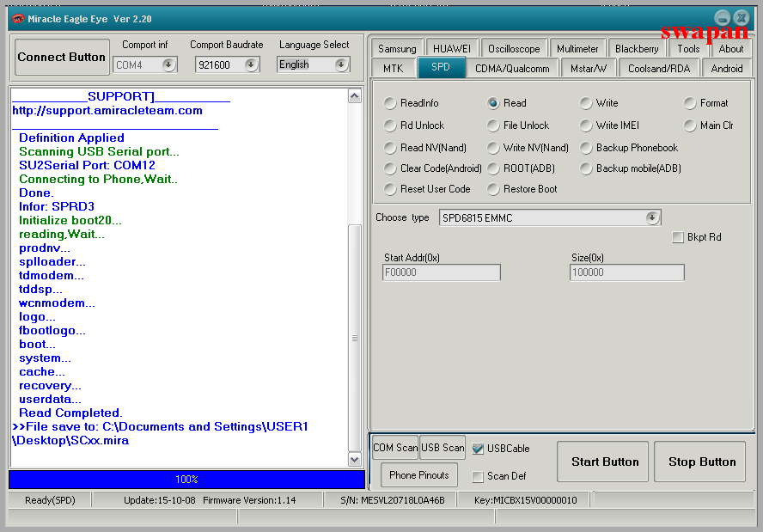Switch to the Samsung tab
Screen dimensions: 763x532
click(x=397, y=49)
